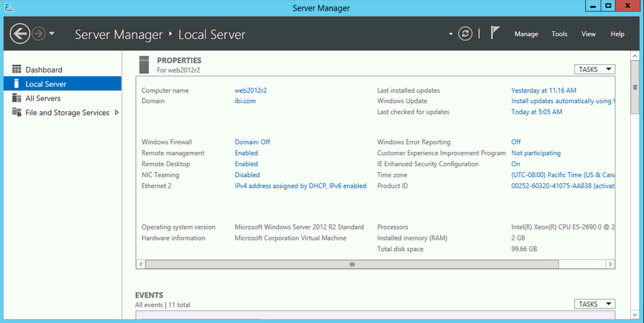
Task: Open the Tools menu
Action: (x=559, y=34)
